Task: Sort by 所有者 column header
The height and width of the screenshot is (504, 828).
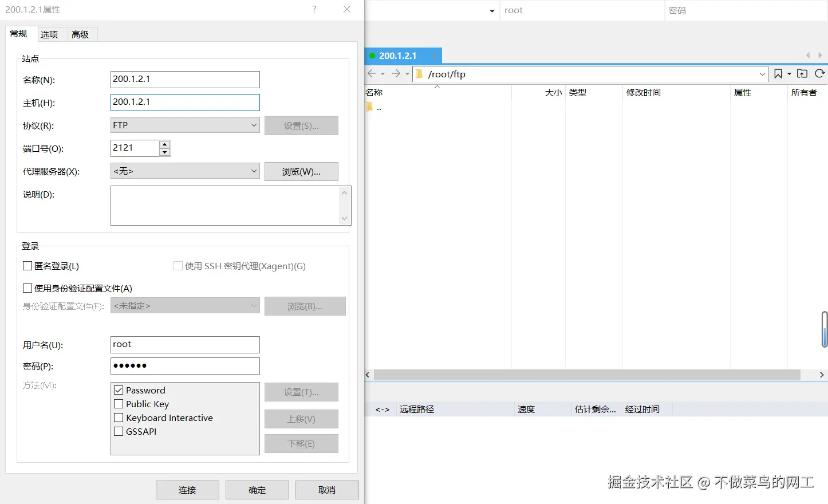Action: [807, 92]
